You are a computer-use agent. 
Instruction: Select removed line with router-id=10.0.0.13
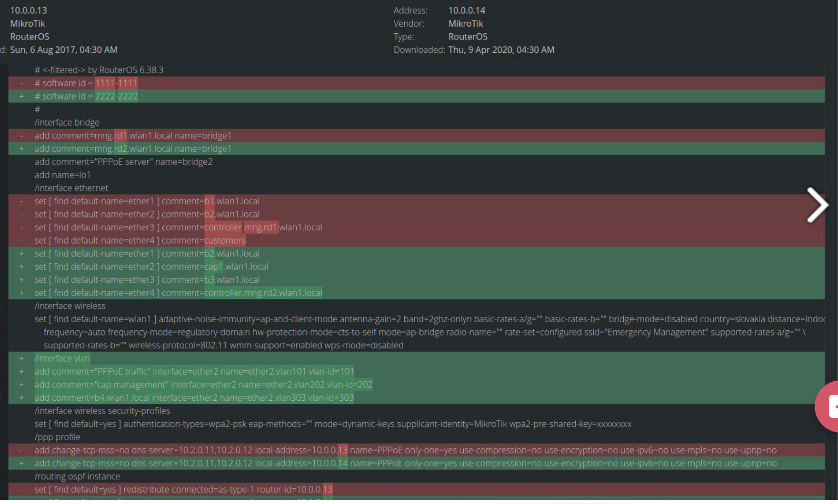point(417,489)
